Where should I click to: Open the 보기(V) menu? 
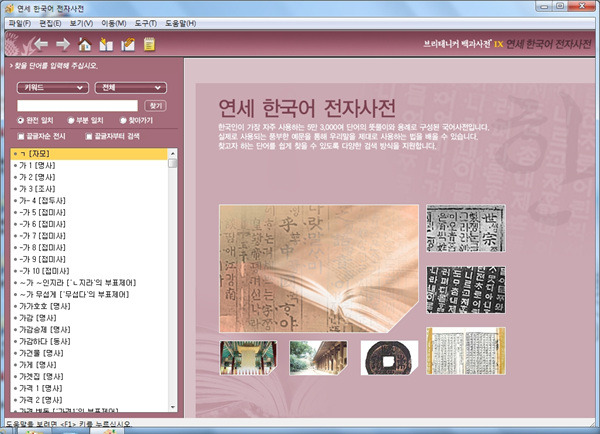pos(81,23)
